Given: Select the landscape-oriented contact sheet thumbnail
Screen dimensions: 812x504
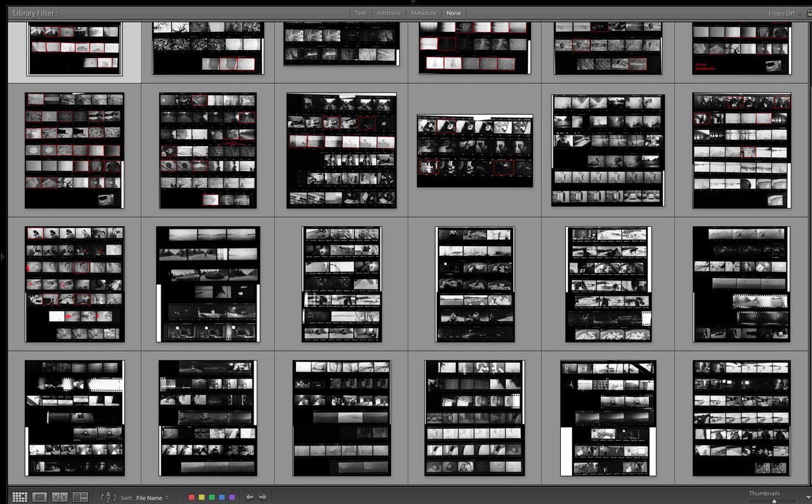Looking at the screenshot, I should pos(475,151).
